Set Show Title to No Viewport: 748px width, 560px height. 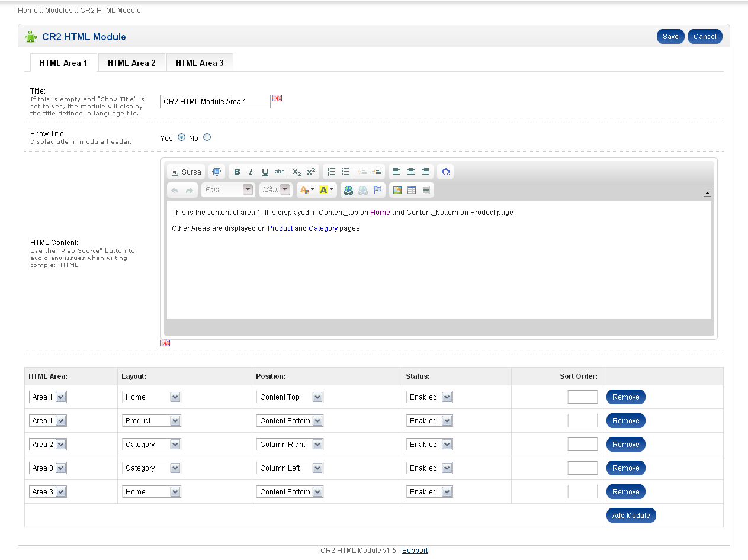click(x=207, y=137)
